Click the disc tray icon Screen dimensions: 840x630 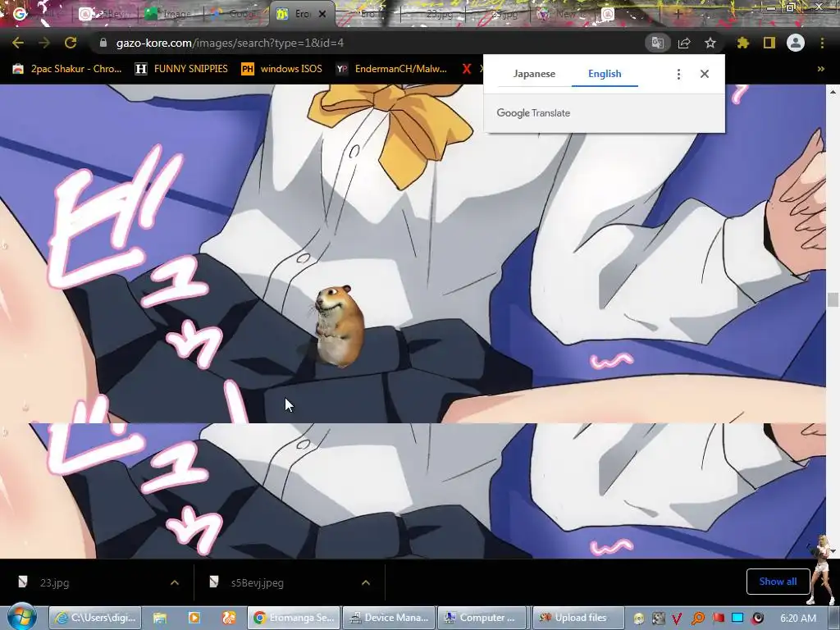[x=638, y=619]
